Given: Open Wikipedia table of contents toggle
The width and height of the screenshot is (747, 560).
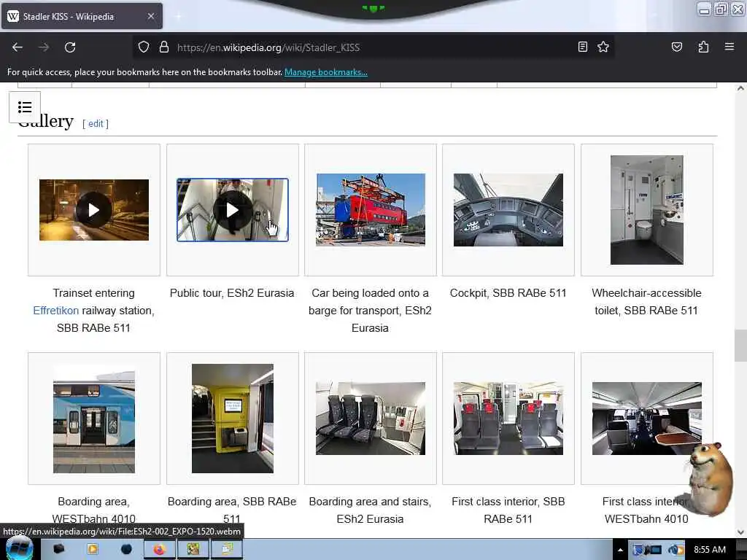Looking at the screenshot, I should [25, 106].
